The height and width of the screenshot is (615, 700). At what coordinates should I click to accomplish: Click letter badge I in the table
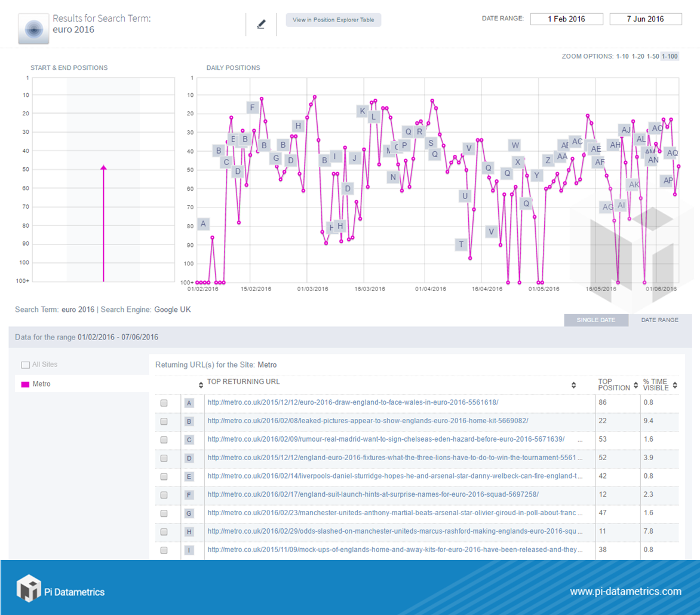pos(189,550)
